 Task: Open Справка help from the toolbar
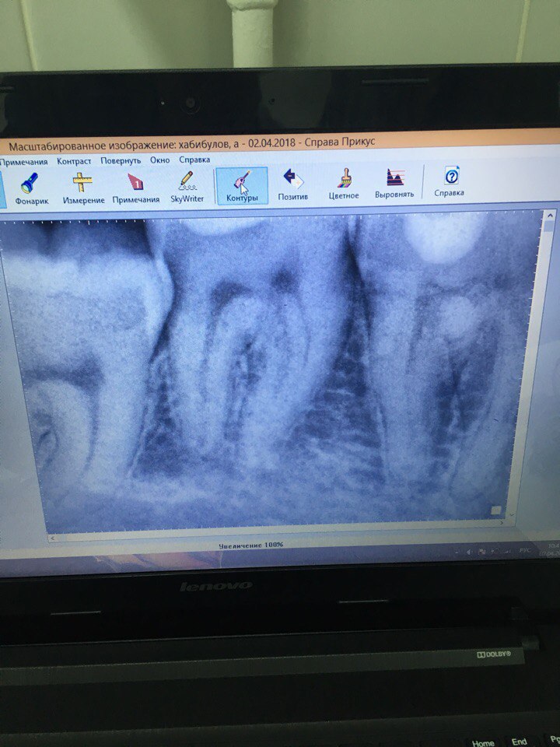450,182
